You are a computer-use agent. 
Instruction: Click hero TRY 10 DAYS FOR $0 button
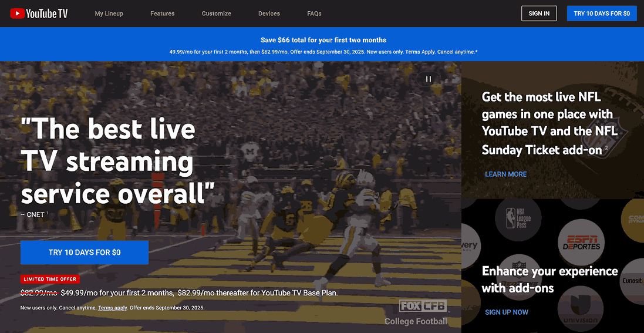click(x=84, y=253)
